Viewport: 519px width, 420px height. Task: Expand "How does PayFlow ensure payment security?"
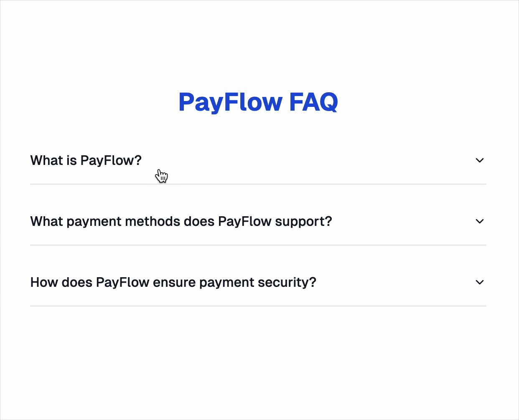pos(258,282)
